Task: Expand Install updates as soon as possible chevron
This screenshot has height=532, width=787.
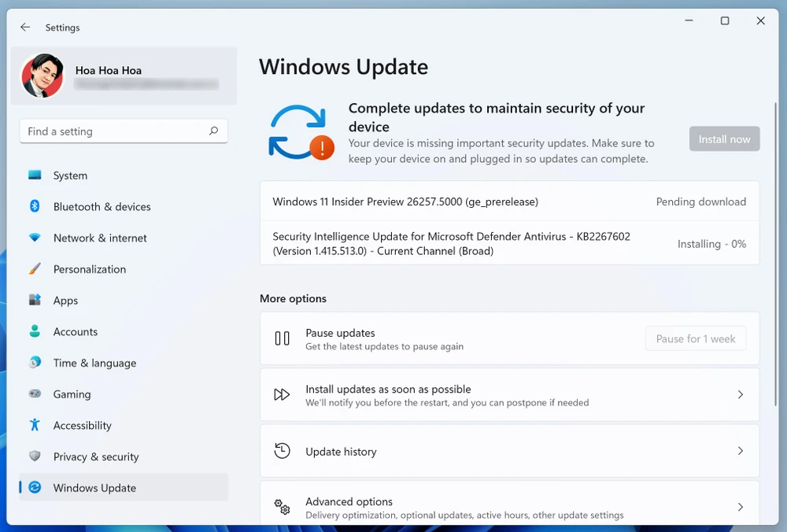Action: (740, 395)
